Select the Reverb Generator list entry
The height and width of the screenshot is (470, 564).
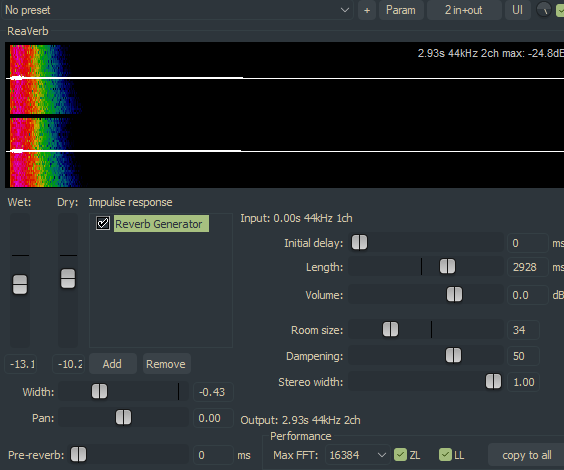click(161, 224)
